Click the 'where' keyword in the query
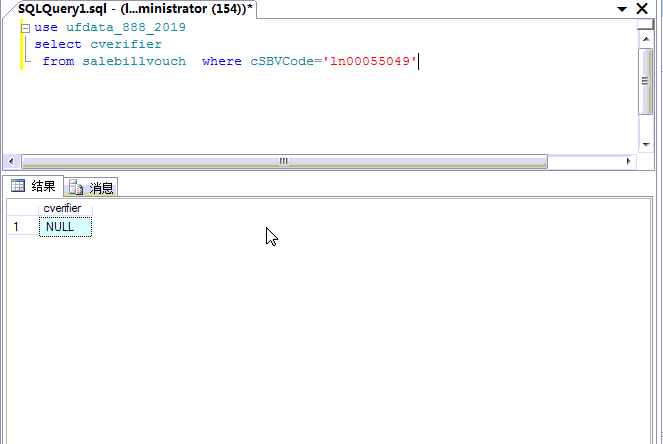 click(222, 61)
